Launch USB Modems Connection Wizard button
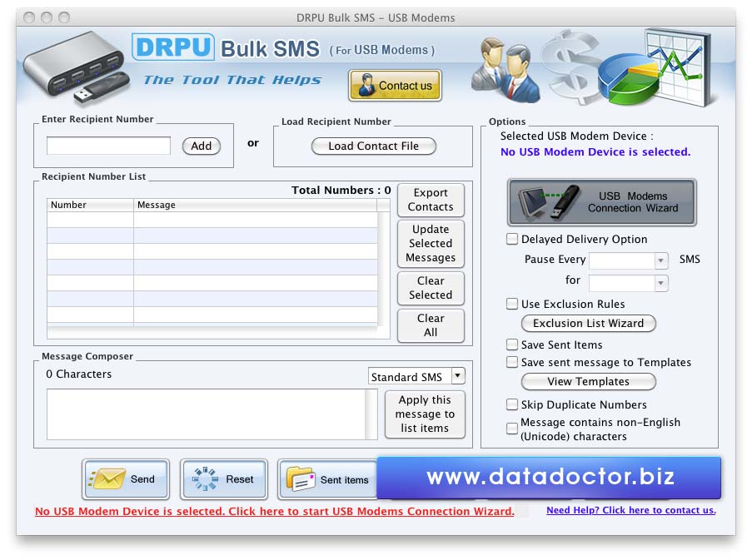The image size is (752, 560). (602, 202)
